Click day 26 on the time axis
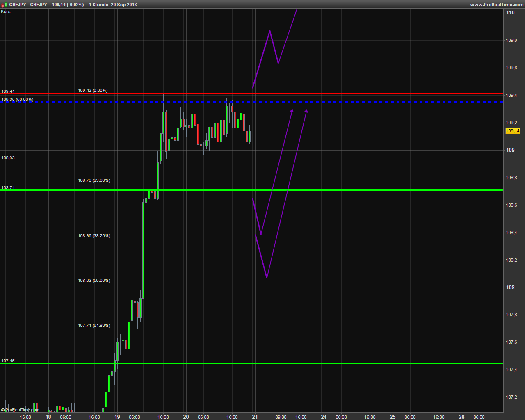Image resolution: width=525 pixels, height=420 pixels. [x=462, y=417]
